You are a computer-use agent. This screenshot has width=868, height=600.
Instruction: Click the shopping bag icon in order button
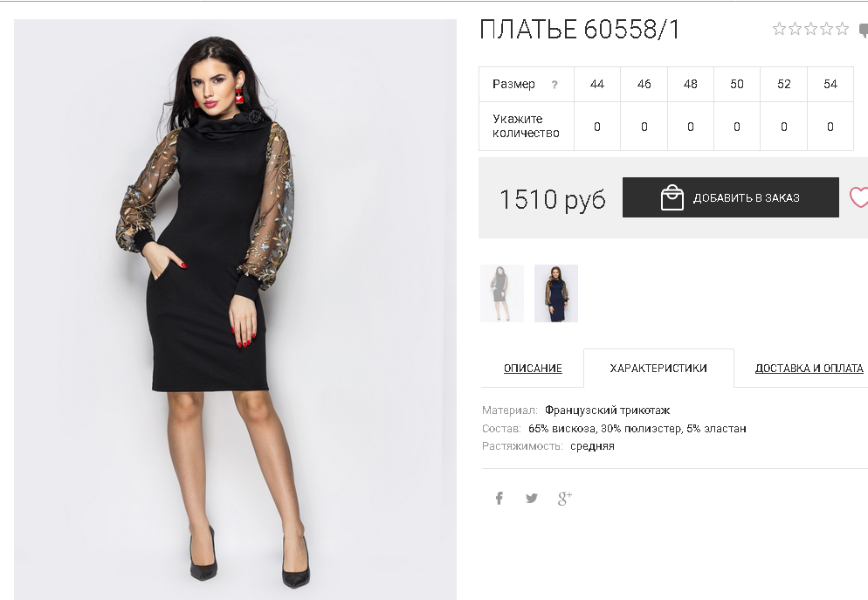pyautogui.click(x=672, y=197)
